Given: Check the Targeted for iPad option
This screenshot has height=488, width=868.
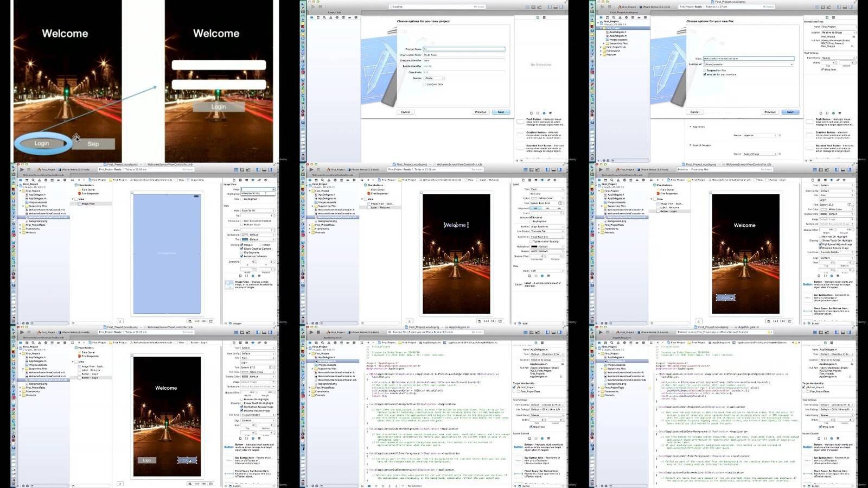Looking at the screenshot, I should [x=705, y=71].
